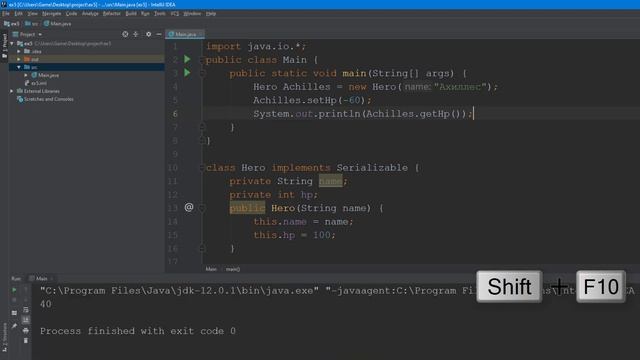Rerun Main in the Run panel
Viewport: 640px width, 360px height.
click(x=14, y=290)
